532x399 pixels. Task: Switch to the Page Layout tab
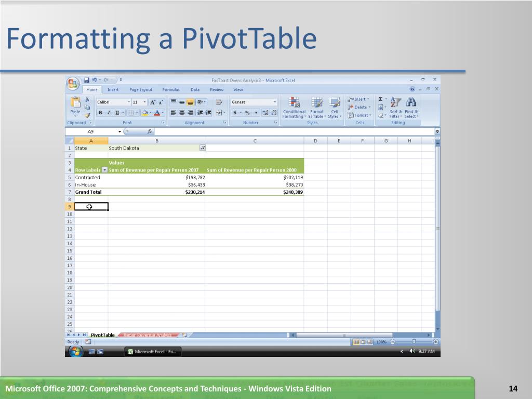click(x=141, y=89)
